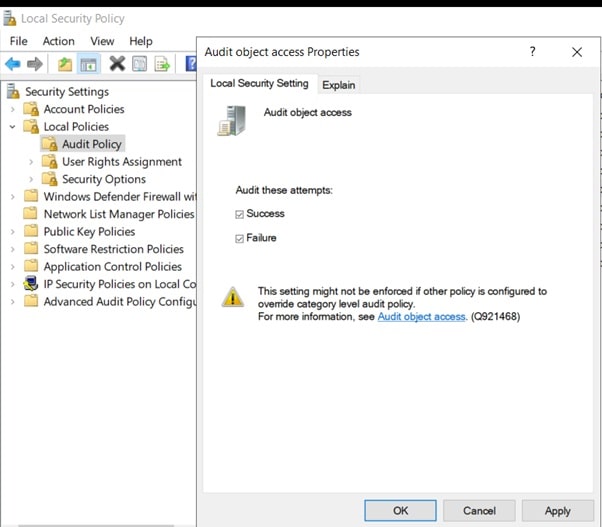
Task: Expand the User Rights Assignment node
Action: coord(31,162)
